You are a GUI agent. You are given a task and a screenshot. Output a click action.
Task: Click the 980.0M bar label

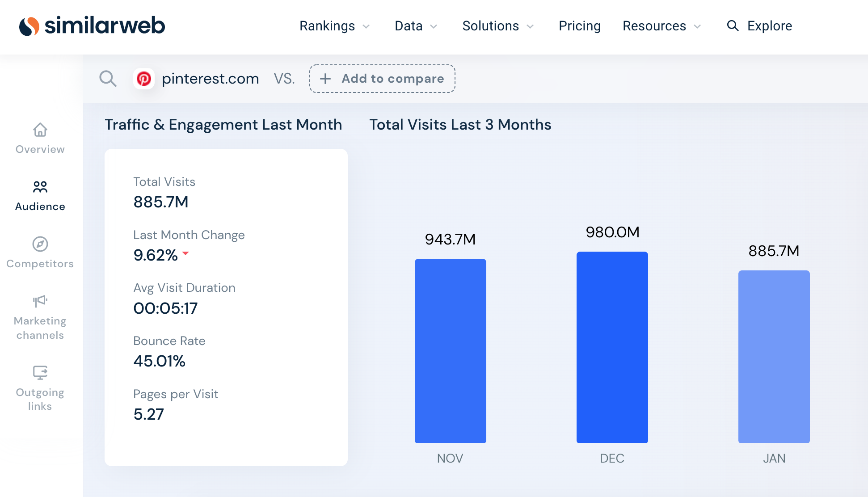click(612, 232)
